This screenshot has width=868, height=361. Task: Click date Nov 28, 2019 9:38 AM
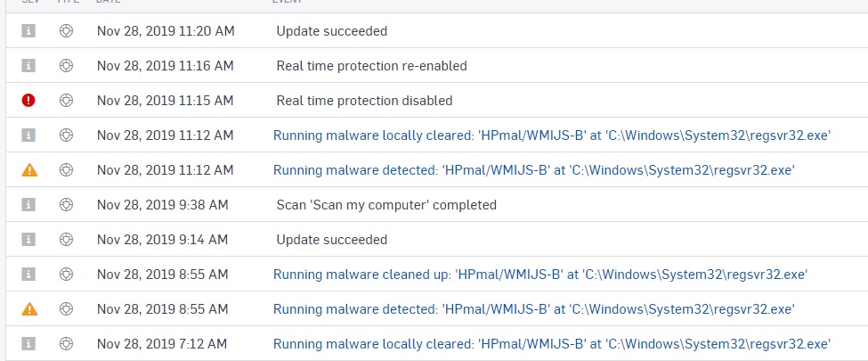163,205
